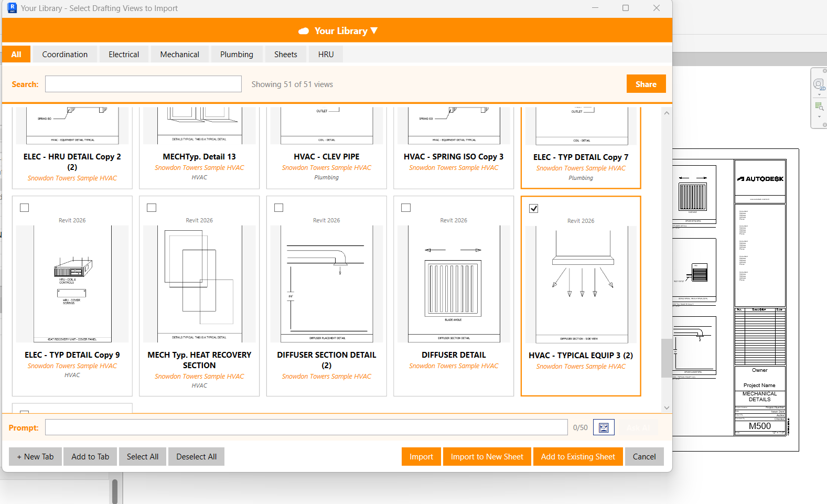
Task: Check the MECH Typ. HEAT RECOVERY SECTION checkbox
Action: pyautogui.click(x=152, y=208)
